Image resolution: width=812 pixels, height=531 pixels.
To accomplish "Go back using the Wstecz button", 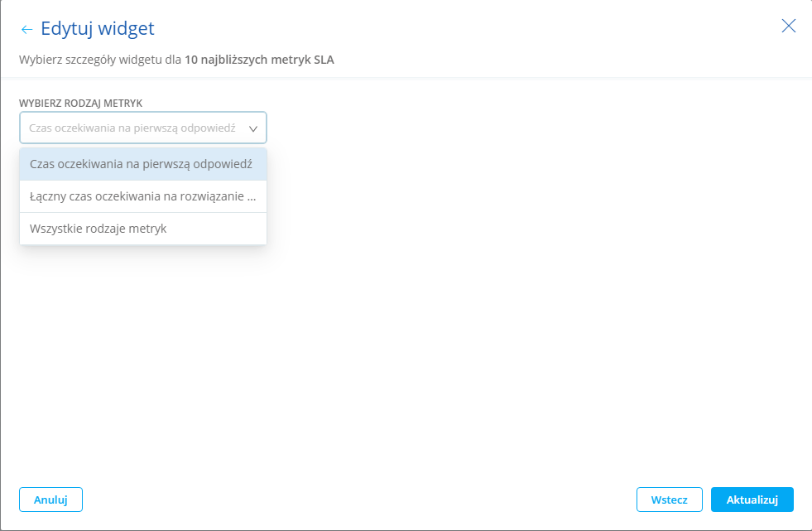I will 669,500.
